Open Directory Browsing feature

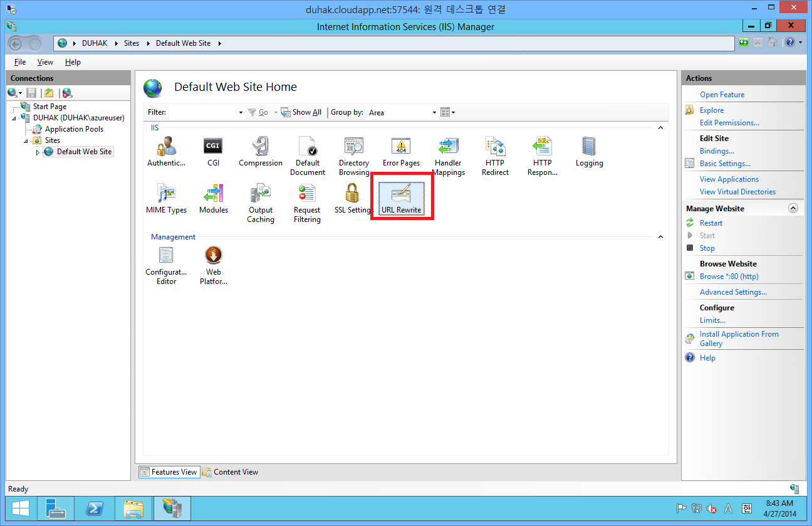[354, 156]
